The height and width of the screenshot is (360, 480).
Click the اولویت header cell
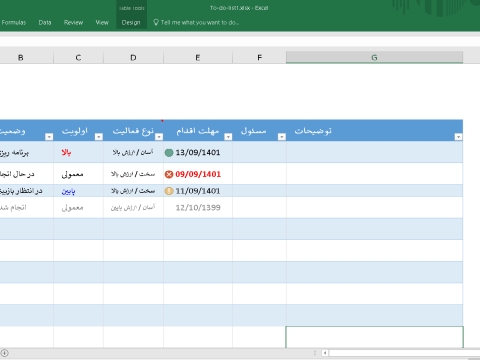[x=78, y=131]
